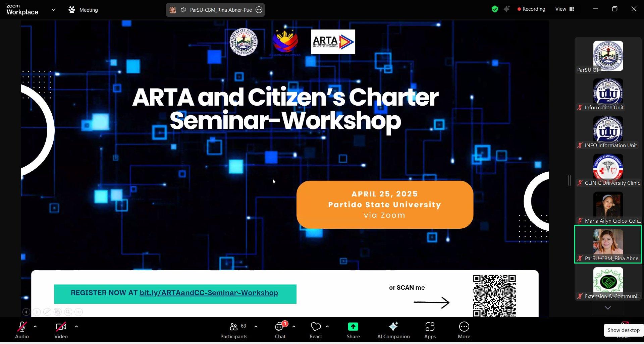Click the Bagong Pilipinas logo on slide
Screen dimensions: 644x344
[285, 42]
